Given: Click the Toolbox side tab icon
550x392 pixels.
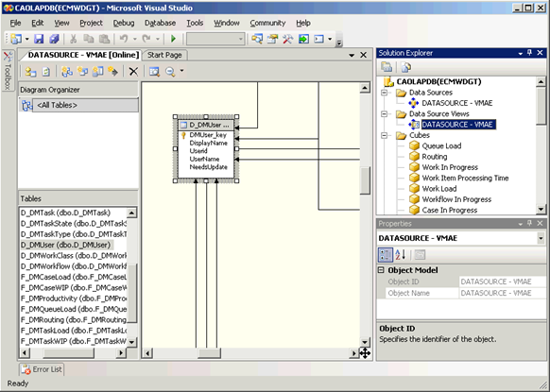Looking at the screenshot, I should pyautogui.click(x=8, y=71).
